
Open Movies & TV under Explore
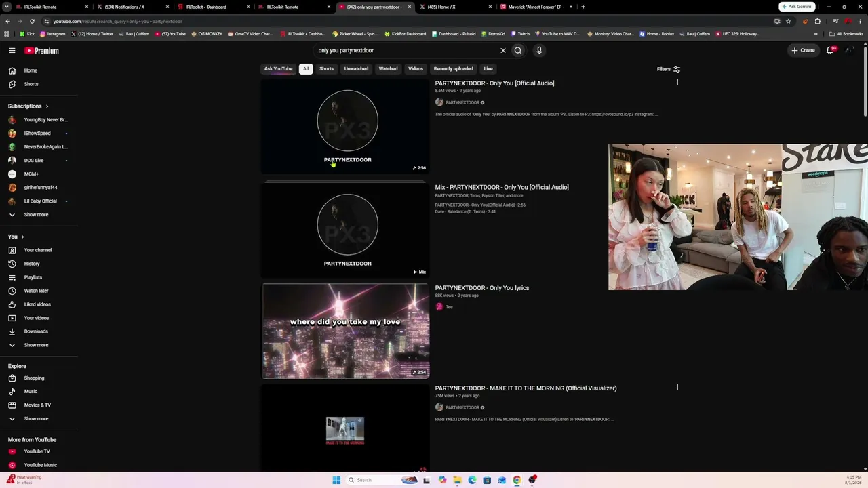[39, 405]
